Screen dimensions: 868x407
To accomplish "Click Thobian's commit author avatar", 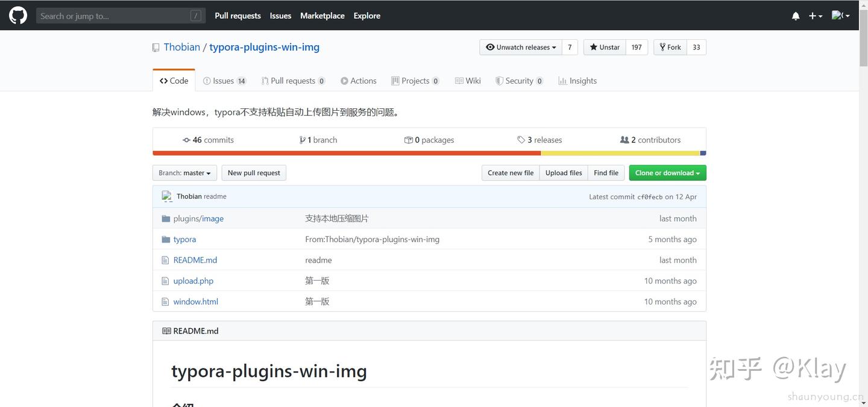I will (167, 196).
